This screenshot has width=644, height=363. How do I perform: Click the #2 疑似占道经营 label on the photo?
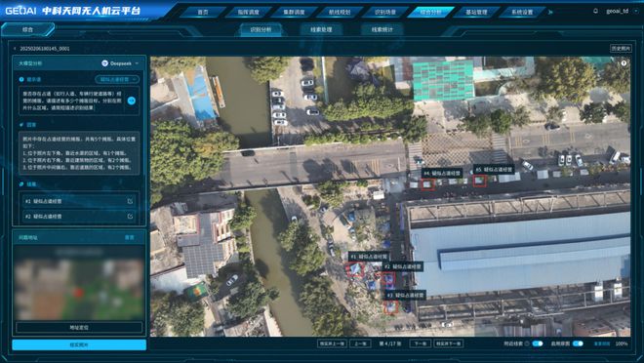click(x=403, y=267)
